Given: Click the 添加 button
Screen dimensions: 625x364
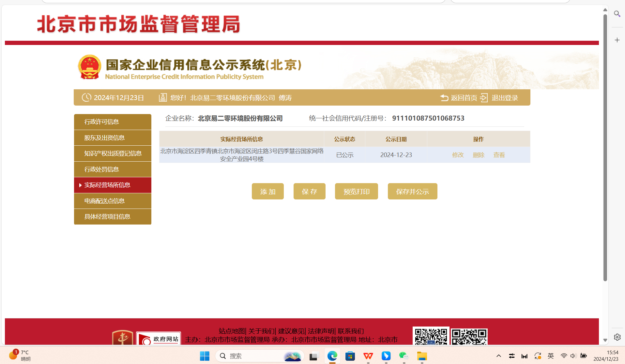Looking at the screenshot, I should 268,191.
